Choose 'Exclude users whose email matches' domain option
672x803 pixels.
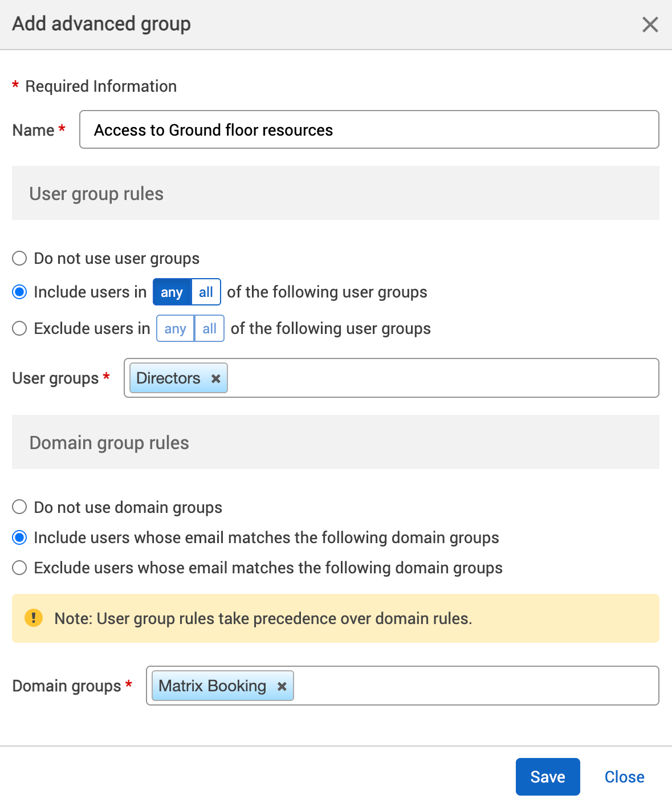[19, 567]
